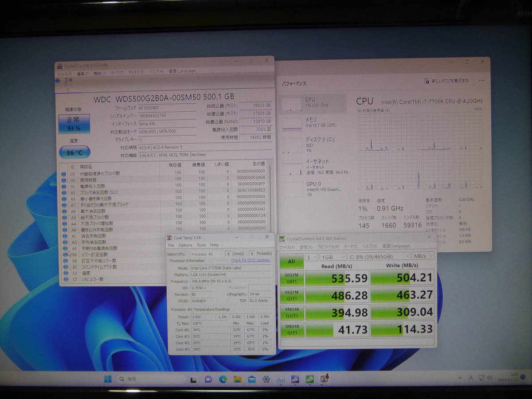Screen dimensions: 532x399
Task: Run SEQ1M Q1T1 benchmark
Action: [292, 295]
